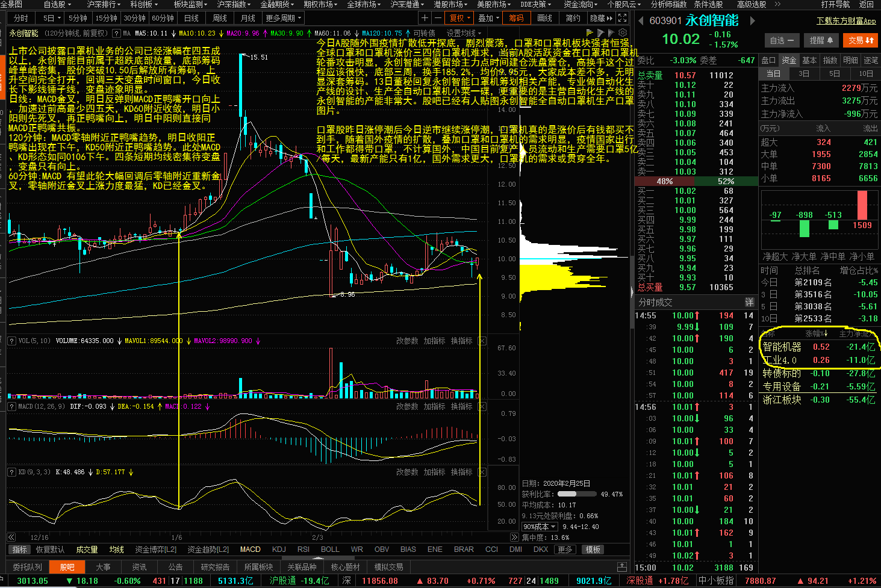Jump to chart end double-right arrow
The image size is (881, 588).
click(x=514, y=537)
